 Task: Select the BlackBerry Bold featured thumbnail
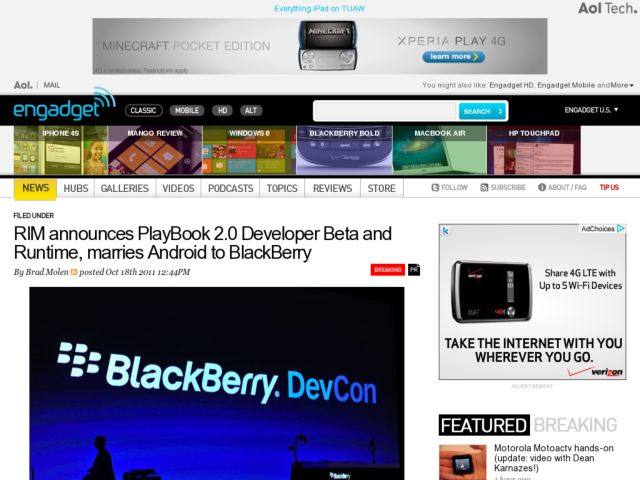coord(343,150)
